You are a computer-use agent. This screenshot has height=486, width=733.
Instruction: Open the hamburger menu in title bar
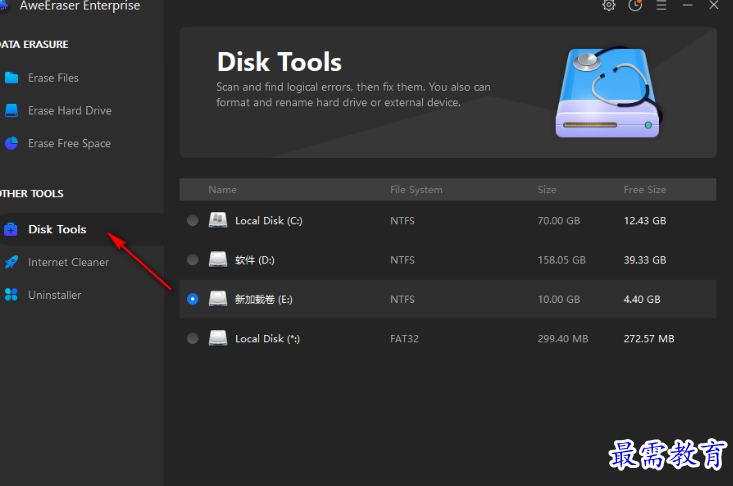[x=661, y=6]
